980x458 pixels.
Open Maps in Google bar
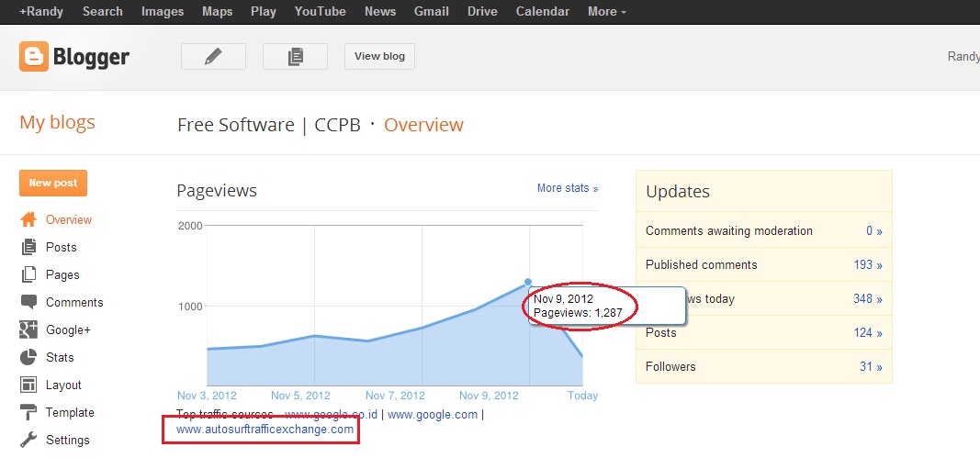218,11
